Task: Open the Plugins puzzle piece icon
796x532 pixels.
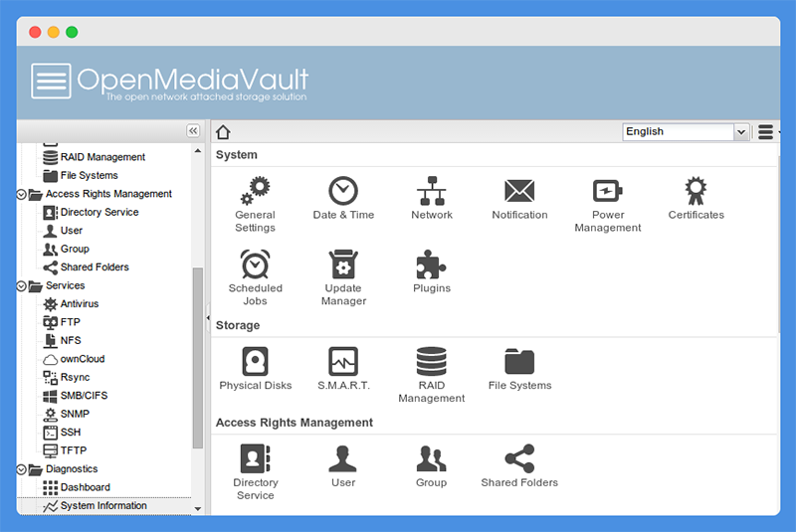Action: pyautogui.click(x=432, y=271)
